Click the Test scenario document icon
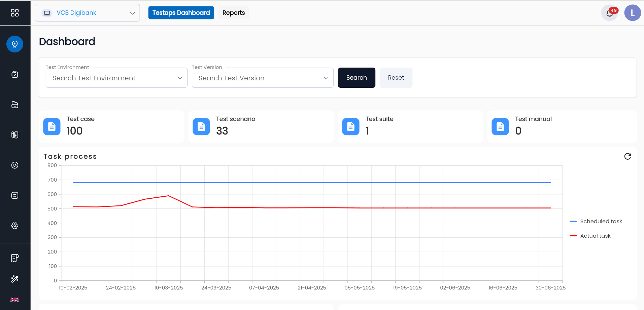The image size is (644, 310). click(x=201, y=127)
